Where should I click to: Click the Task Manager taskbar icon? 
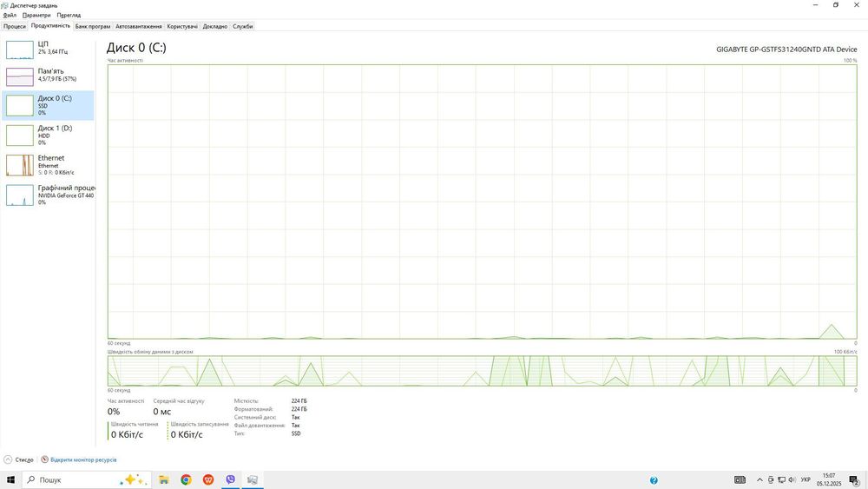point(253,479)
